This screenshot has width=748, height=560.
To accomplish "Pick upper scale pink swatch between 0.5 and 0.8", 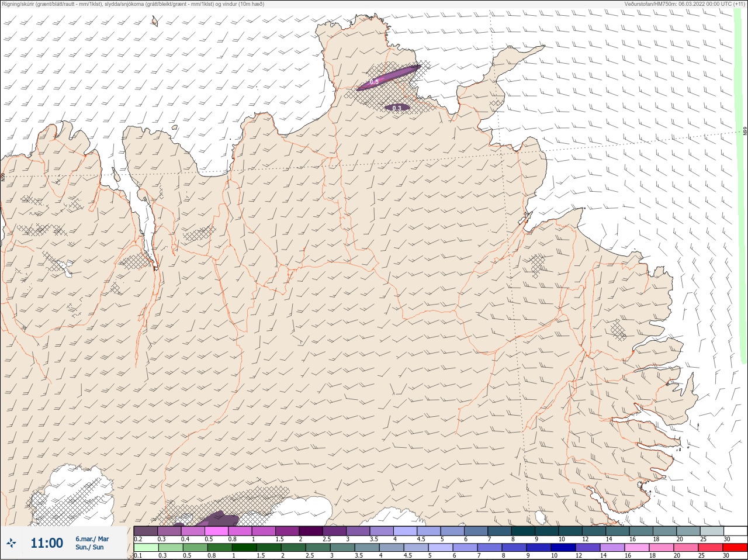I will (217, 531).
